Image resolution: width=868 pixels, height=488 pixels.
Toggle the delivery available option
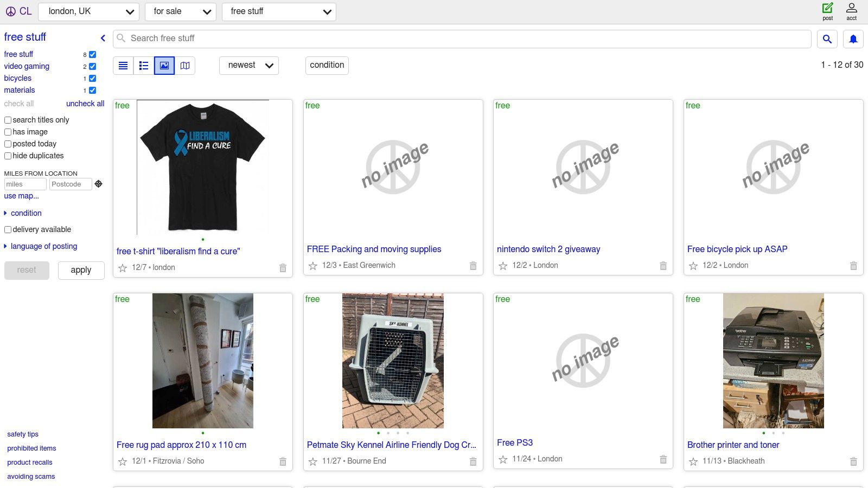click(x=8, y=229)
